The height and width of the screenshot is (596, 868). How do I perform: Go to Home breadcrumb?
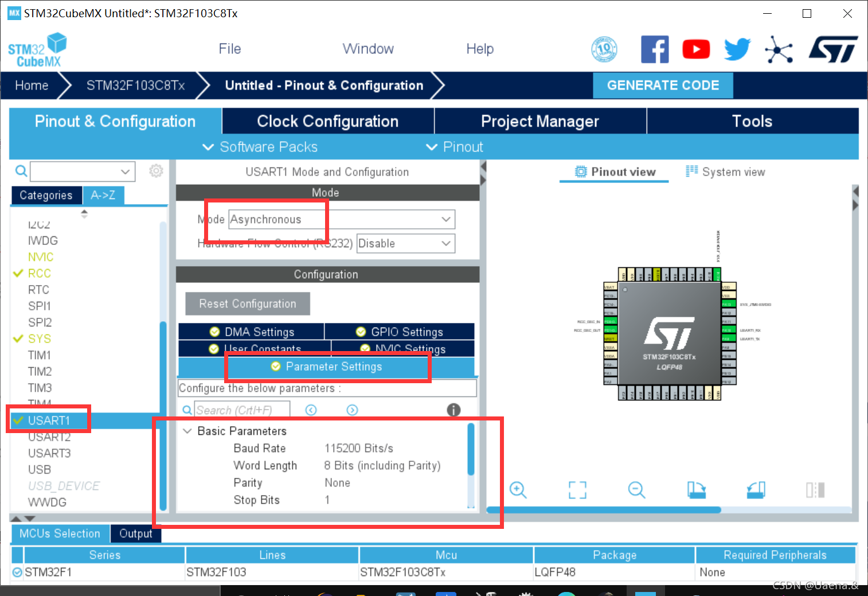(x=32, y=85)
